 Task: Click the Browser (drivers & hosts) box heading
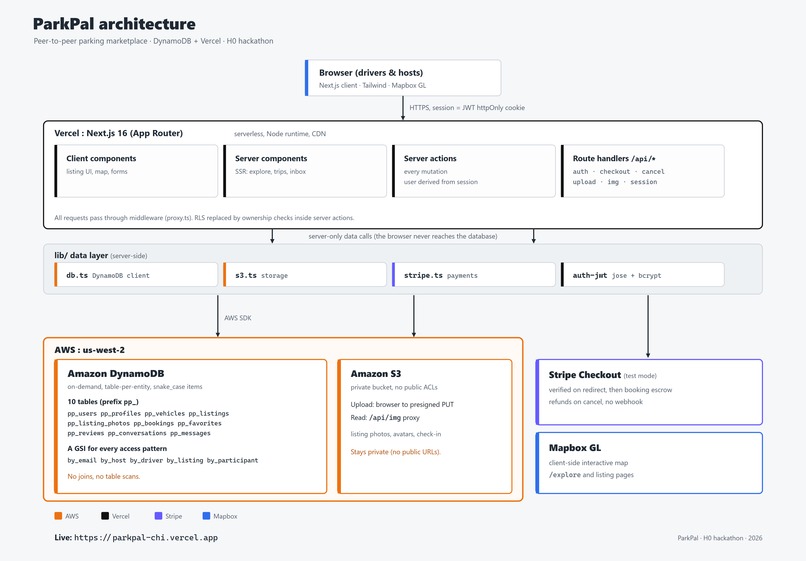tap(371, 73)
